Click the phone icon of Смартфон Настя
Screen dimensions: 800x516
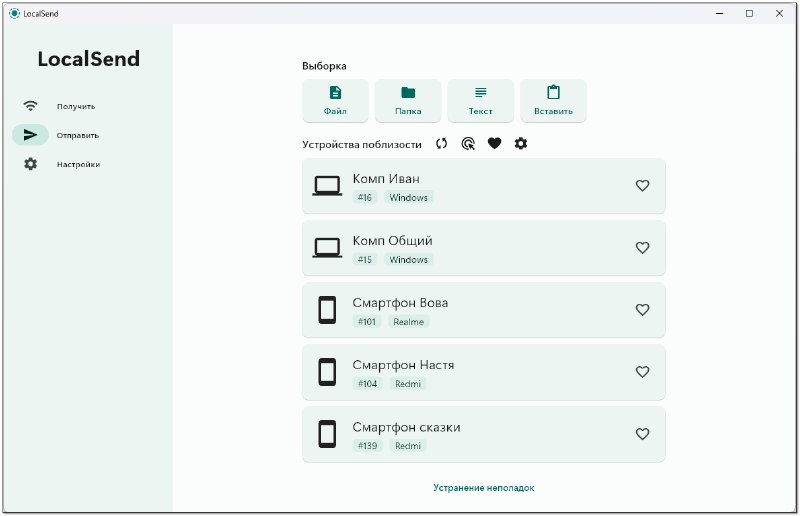(327, 372)
